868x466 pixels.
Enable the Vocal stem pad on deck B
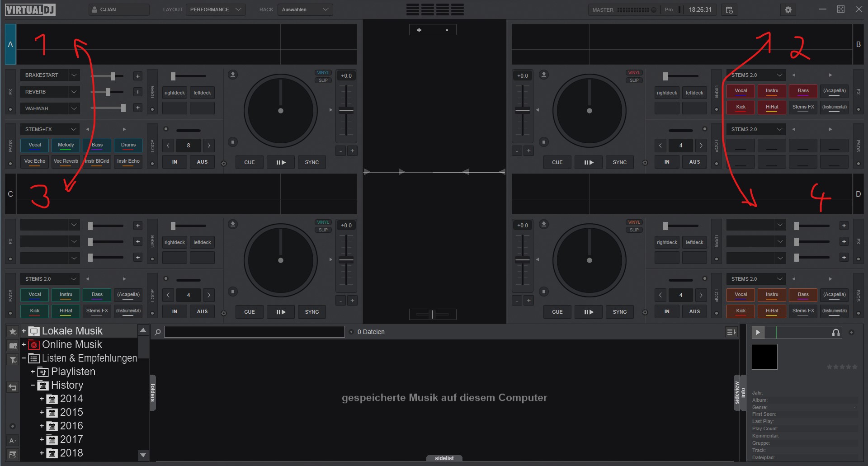(741, 91)
